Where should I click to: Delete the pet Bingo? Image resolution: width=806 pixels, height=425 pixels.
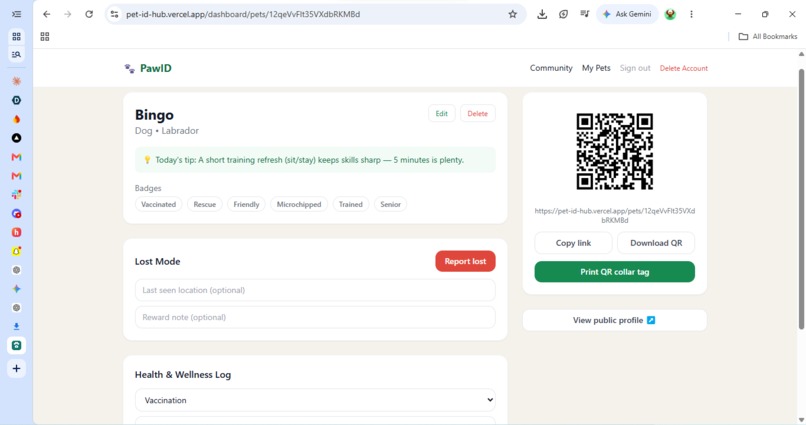click(x=478, y=114)
